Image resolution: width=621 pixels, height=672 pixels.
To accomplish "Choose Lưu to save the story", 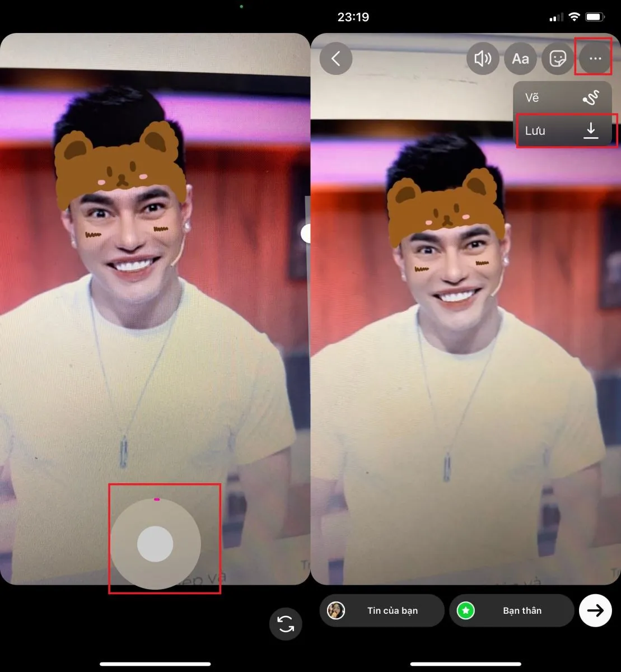I will (536, 131).
